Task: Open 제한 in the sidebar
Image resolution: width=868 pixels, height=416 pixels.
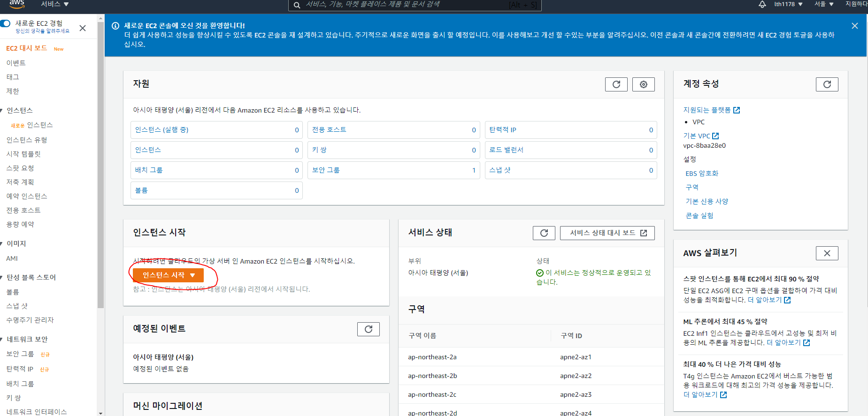Action: [13, 91]
